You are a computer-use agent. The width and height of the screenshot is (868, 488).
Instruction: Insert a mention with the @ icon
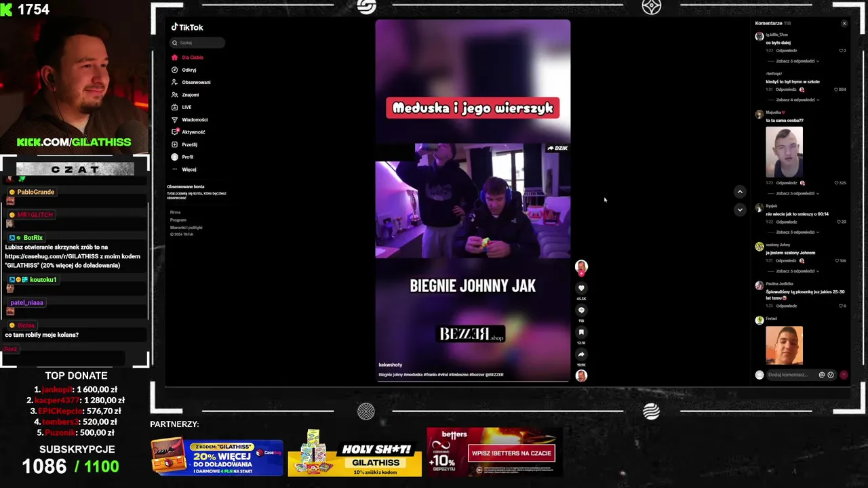[x=822, y=375]
